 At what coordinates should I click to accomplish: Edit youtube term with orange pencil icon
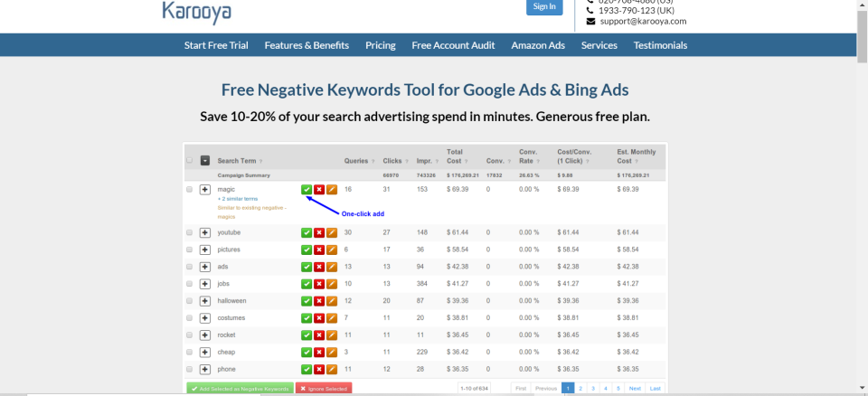(x=332, y=232)
